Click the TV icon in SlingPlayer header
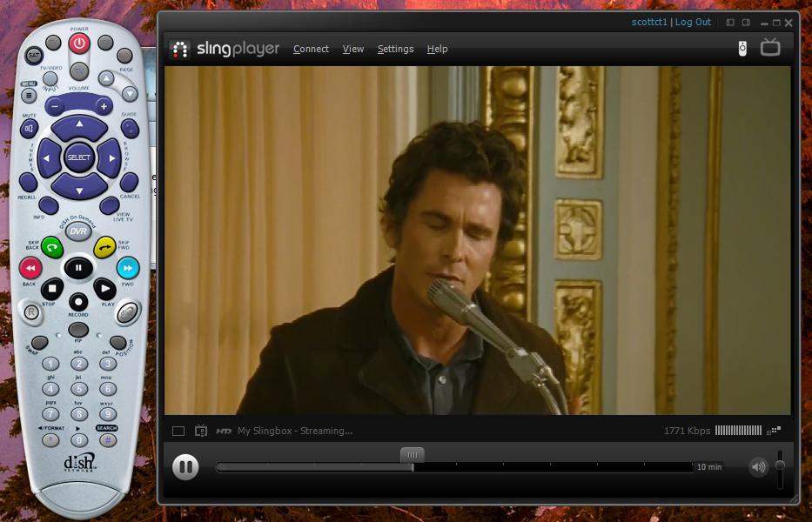 point(770,47)
